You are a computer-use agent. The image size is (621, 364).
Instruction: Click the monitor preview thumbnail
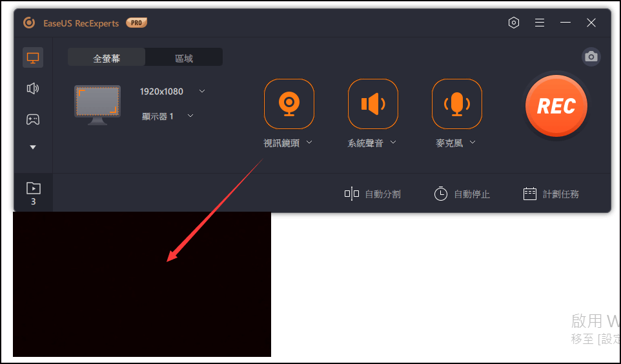point(97,105)
